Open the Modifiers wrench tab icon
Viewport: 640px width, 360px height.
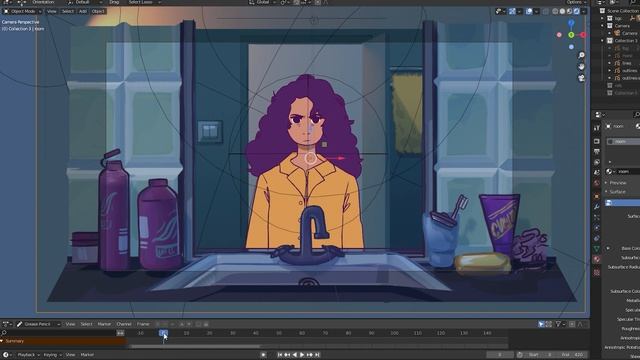pyautogui.click(x=597, y=207)
